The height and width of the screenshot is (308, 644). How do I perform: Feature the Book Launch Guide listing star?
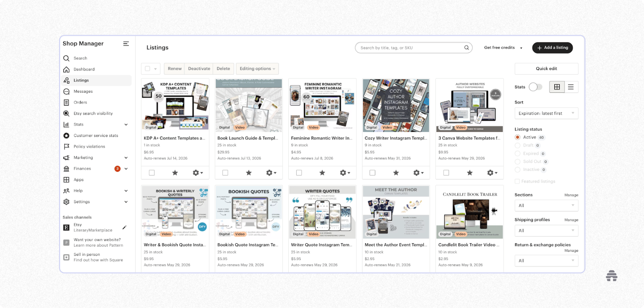pos(249,173)
